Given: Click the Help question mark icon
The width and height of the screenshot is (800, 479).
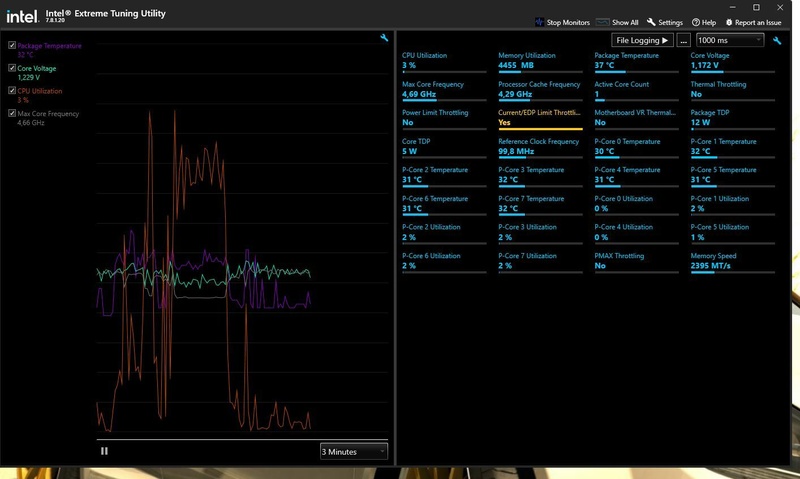Looking at the screenshot, I should pyautogui.click(x=696, y=22).
